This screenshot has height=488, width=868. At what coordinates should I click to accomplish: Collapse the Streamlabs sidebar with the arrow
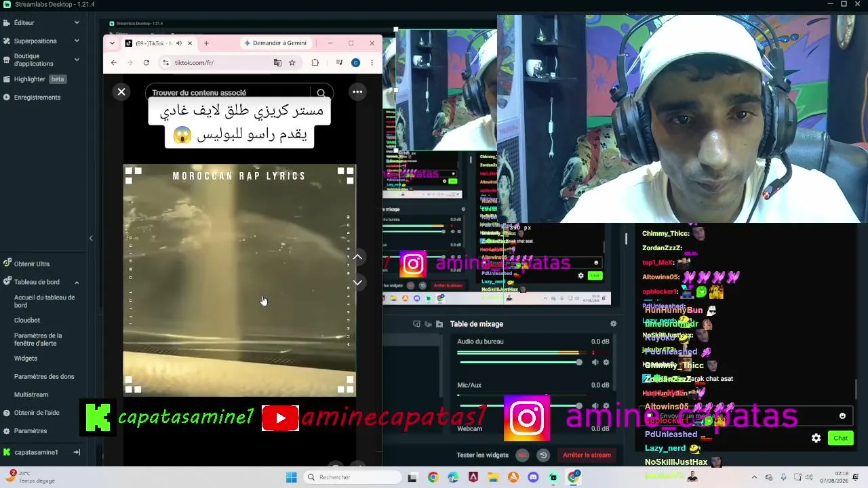[x=91, y=238]
